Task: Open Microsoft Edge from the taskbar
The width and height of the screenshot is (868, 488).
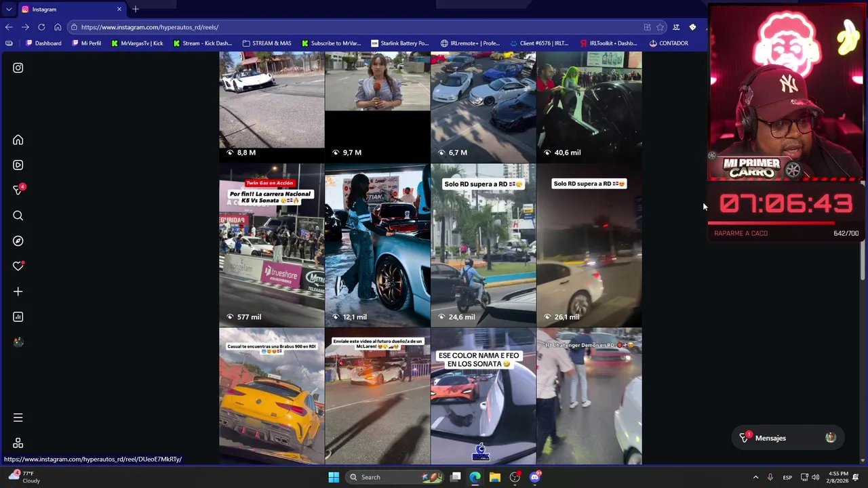Action: pos(475,477)
